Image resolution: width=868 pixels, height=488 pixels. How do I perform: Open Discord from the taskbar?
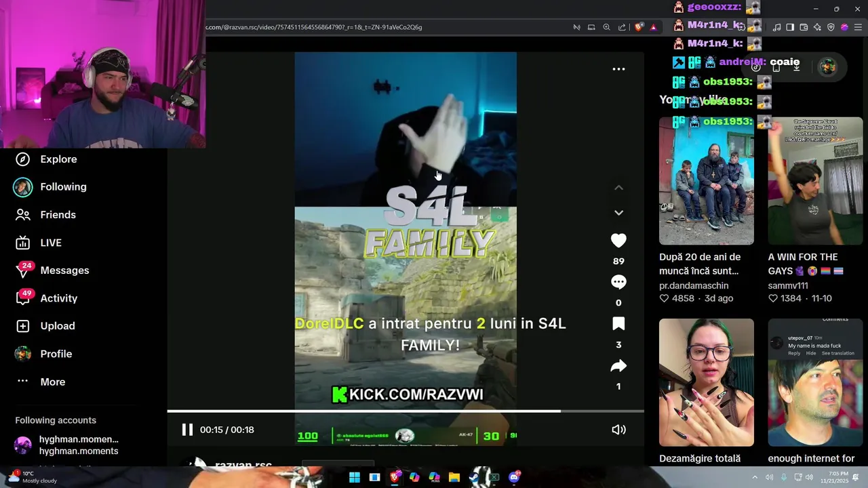(515, 477)
